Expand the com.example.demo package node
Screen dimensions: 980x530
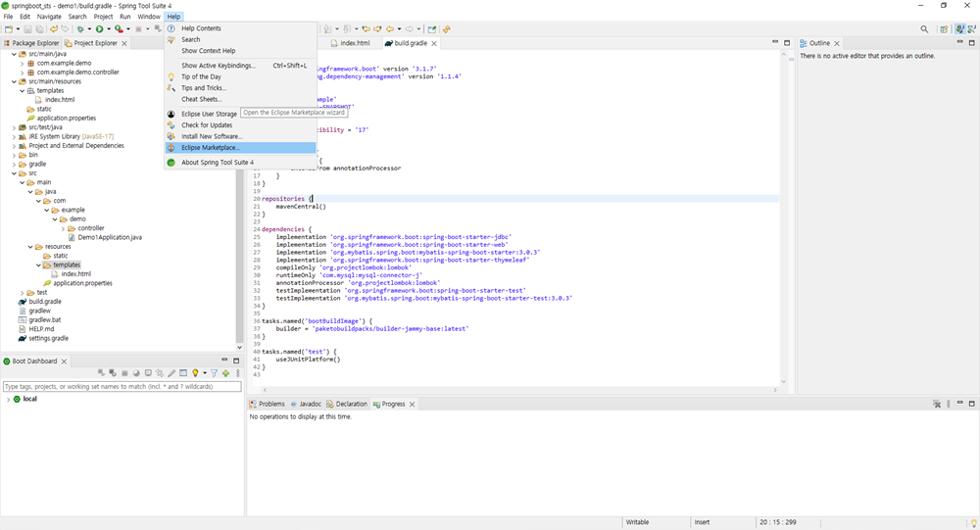pos(22,63)
